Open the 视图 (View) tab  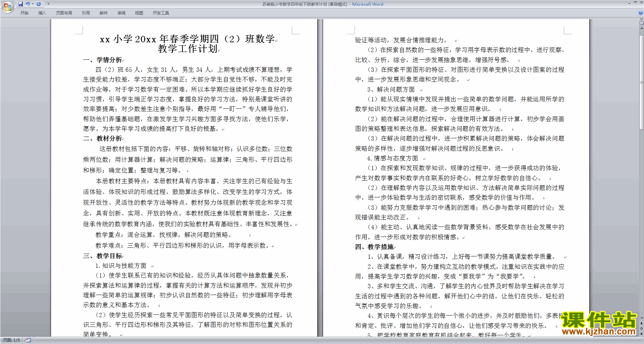[x=139, y=13]
